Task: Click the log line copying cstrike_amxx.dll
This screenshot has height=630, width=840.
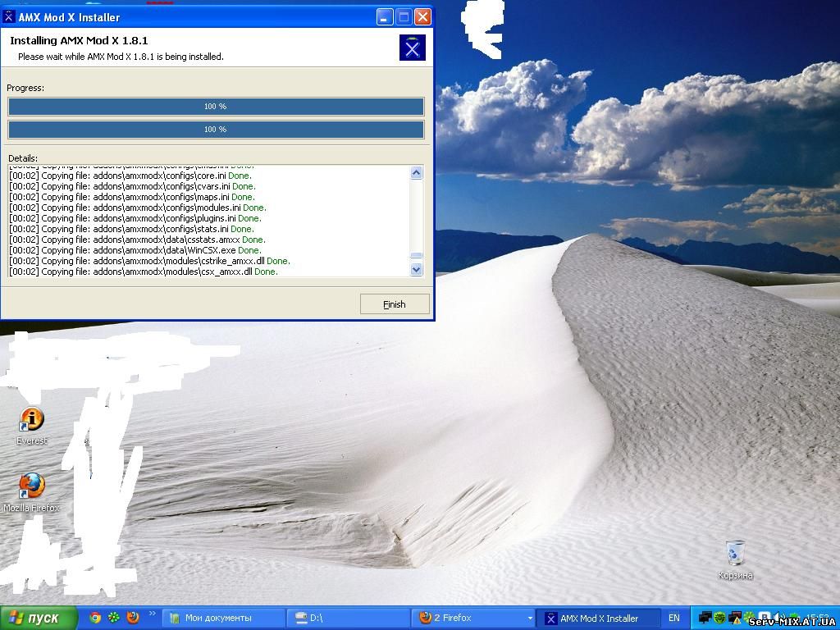Action: point(149,261)
